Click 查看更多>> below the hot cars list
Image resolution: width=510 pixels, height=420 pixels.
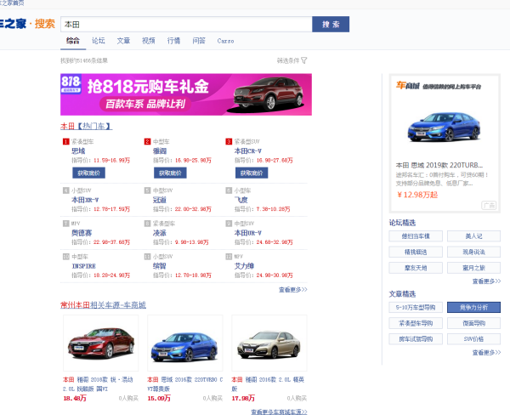coord(293,290)
